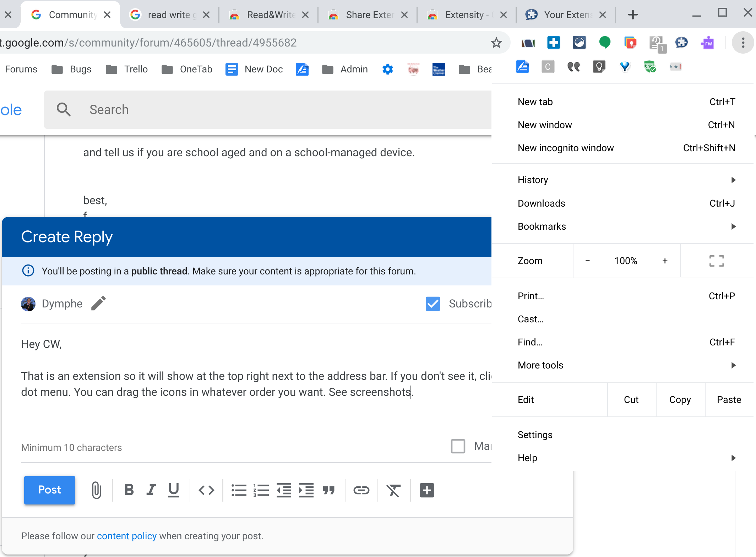Toggle bold formatting in reply editor
Image resolution: width=756 pixels, height=557 pixels.
coord(129,490)
